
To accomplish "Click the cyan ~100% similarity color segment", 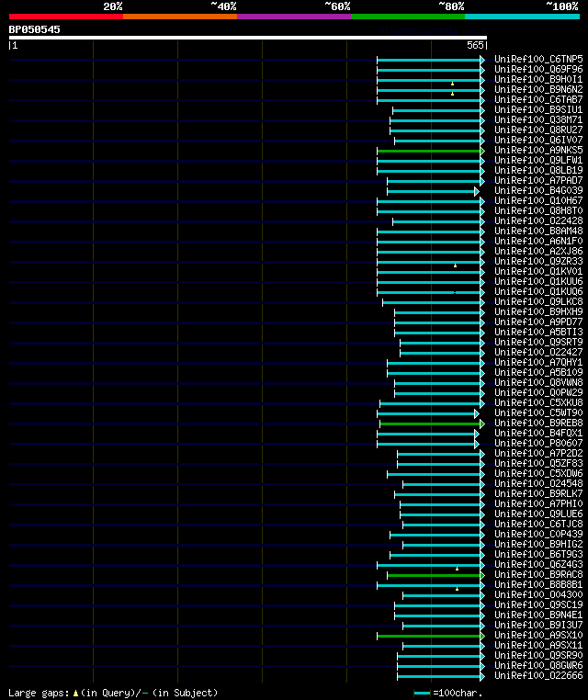I will tap(522, 17).
